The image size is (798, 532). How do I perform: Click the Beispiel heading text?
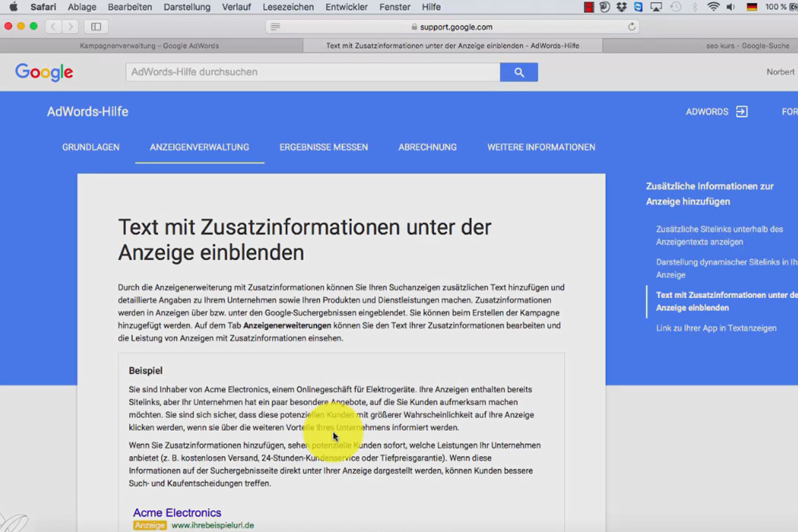[146, 370]
